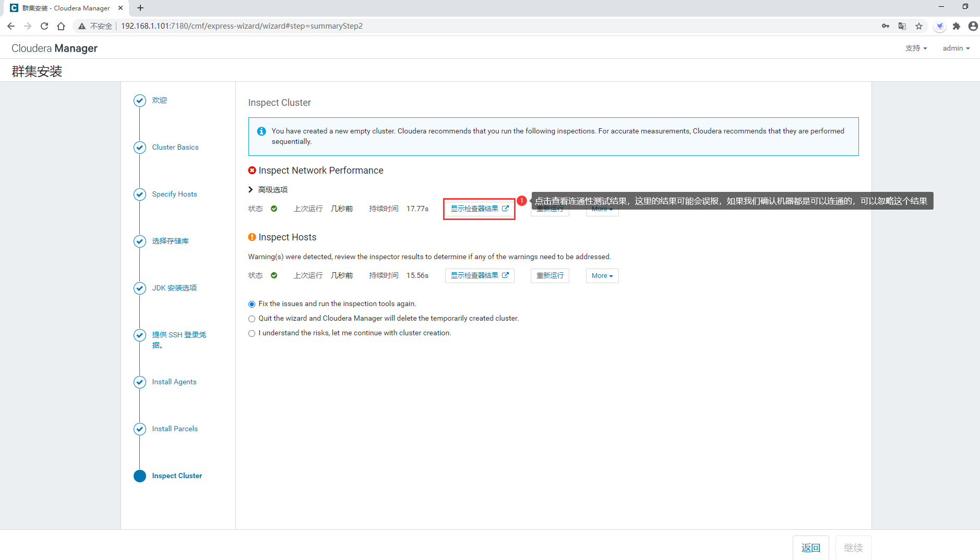Click the not-secure warning triangle icon
The width and height of the screenshot is (980, 560).
pyautogui.click(x=82, y=26)
